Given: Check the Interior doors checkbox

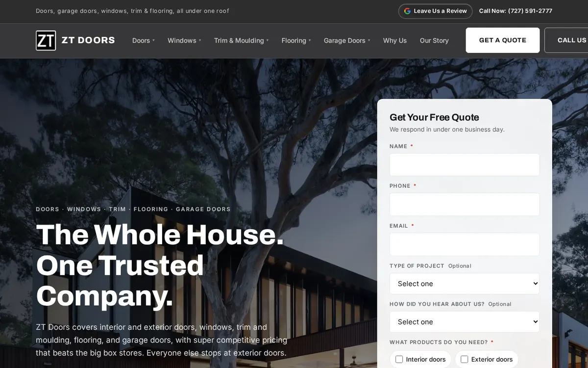Looking at the screenshot, I should pos(399,359).
